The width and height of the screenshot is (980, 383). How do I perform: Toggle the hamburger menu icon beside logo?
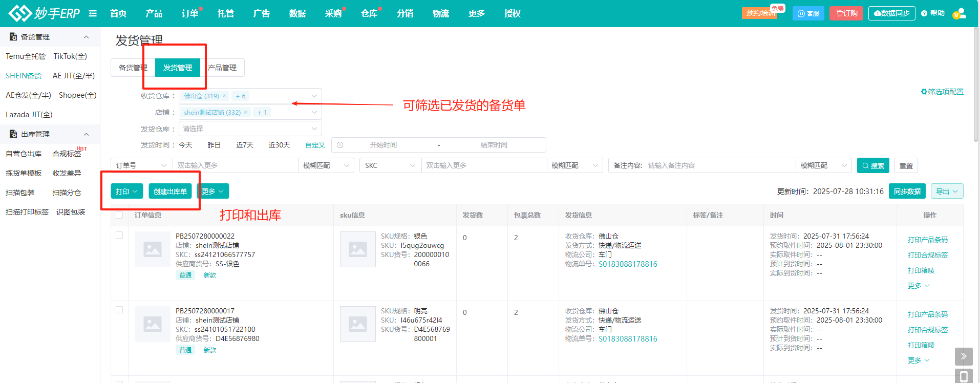[x=93, y=13]
